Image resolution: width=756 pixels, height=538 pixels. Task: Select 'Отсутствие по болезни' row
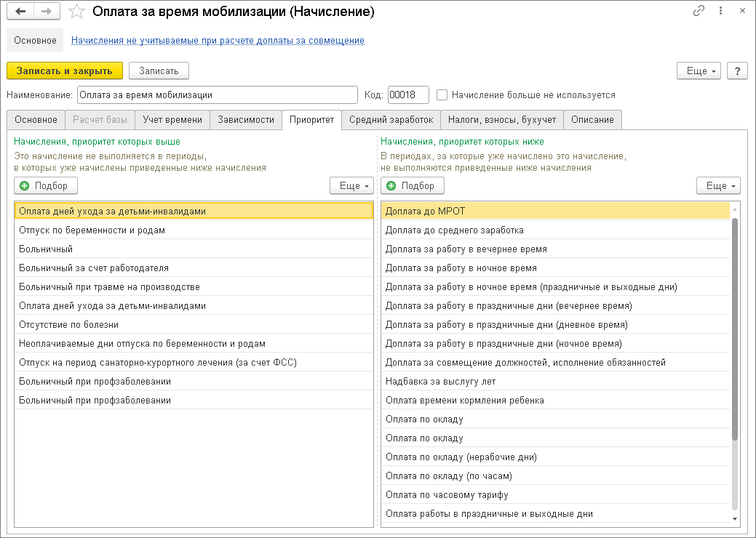(194, 325)
